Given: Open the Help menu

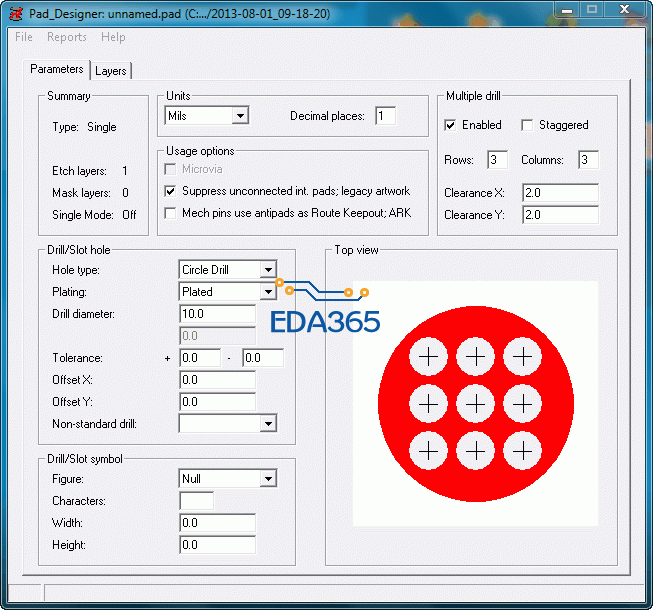Looking at the screenshot, I should click(x=113, y=37).
